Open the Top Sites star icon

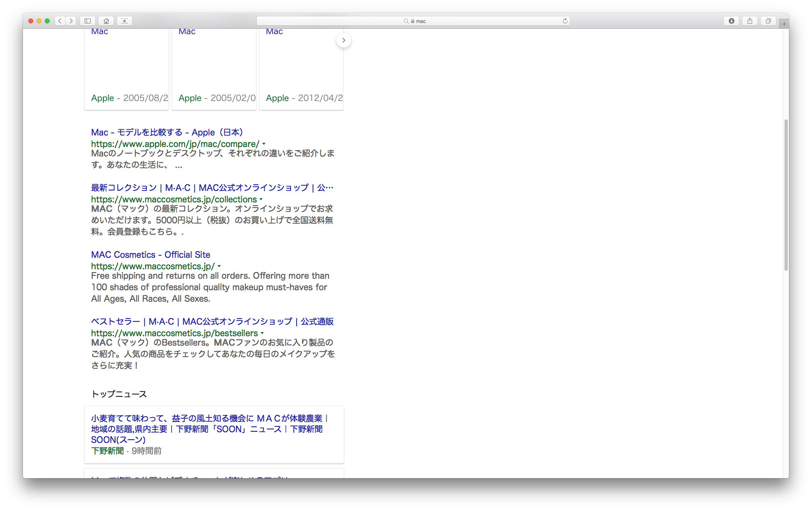coord(124,21)
